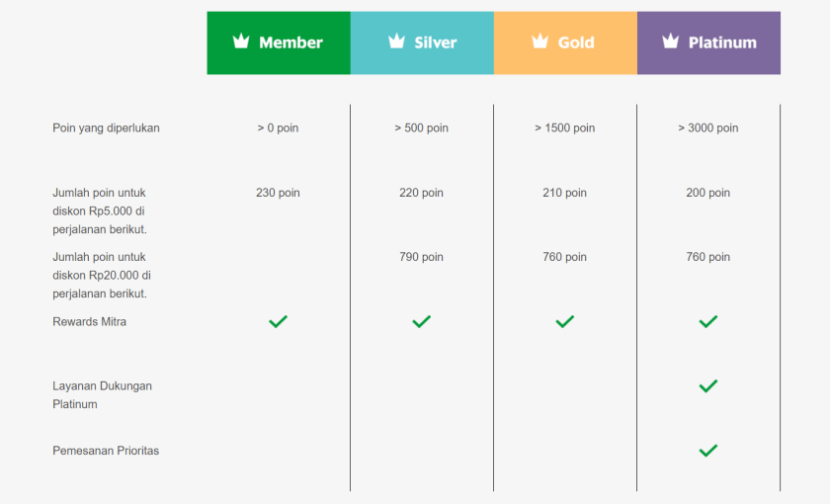The image size is (830, 504).
Task: Click the Pemesanan Prioritas row label
Action: [106, 451]
